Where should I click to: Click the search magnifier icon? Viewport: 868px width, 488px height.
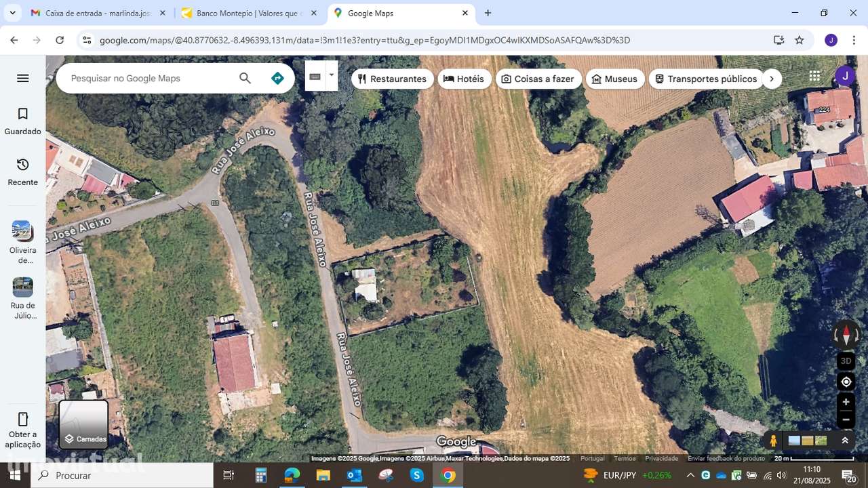coord(245,78)
